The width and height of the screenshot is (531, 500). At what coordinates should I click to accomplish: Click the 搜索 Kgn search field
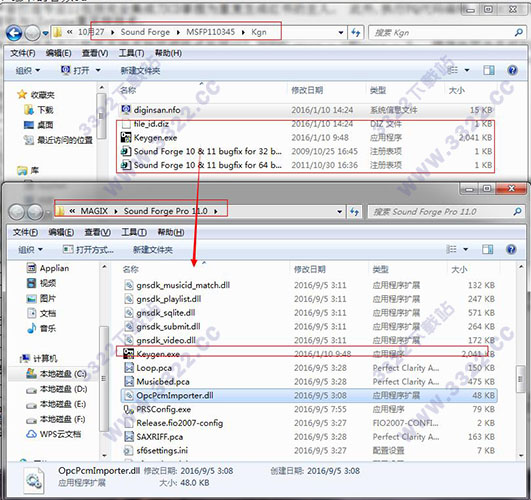[446, 33]
